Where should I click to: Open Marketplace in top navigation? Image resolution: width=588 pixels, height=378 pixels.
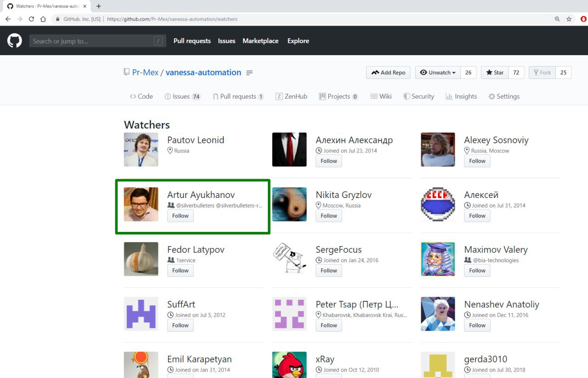(260, 41)
